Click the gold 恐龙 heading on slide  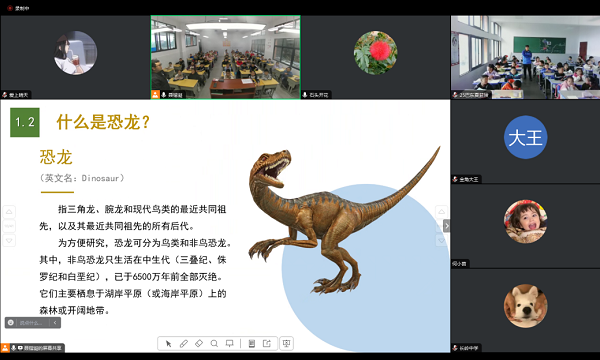click(56, 157)
